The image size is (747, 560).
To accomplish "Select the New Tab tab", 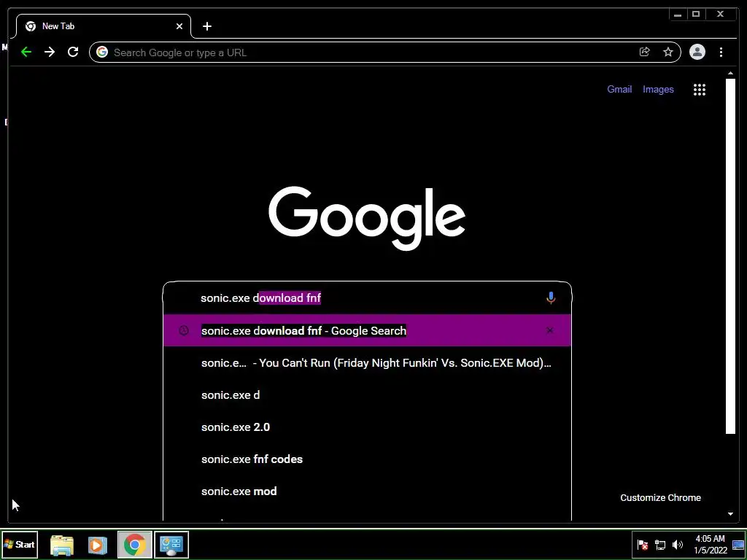I will [x=104, y=26].
